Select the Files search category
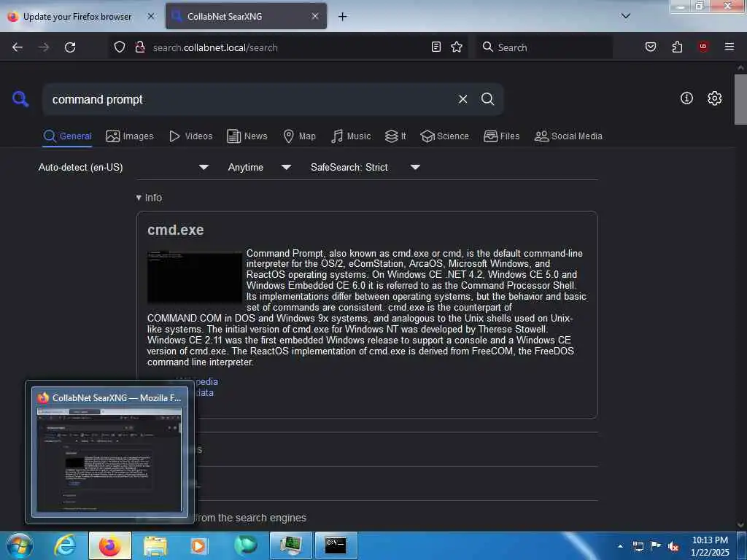This screenshot has height=560, width=747. 501,136
